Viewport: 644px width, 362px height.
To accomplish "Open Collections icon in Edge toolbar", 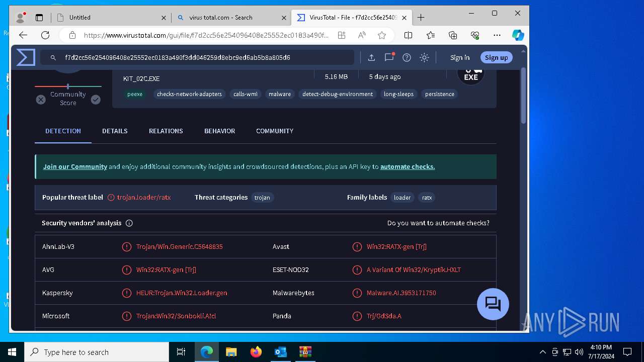I will coord(453,35).
